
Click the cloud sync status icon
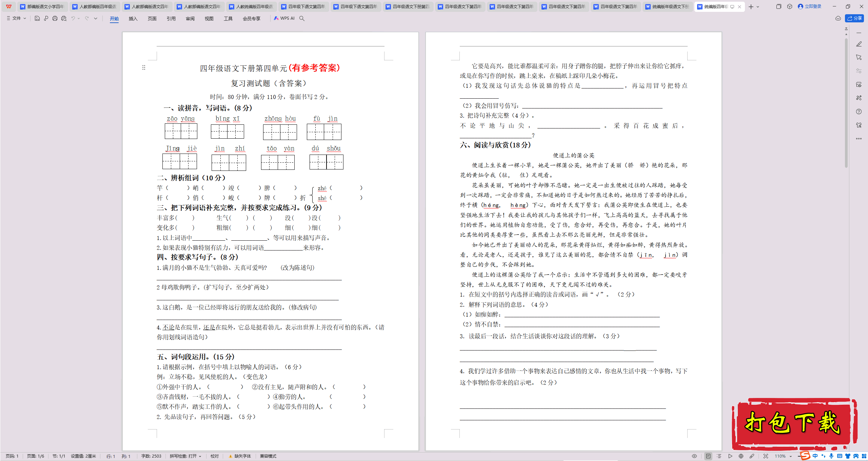tap(838, 18)
